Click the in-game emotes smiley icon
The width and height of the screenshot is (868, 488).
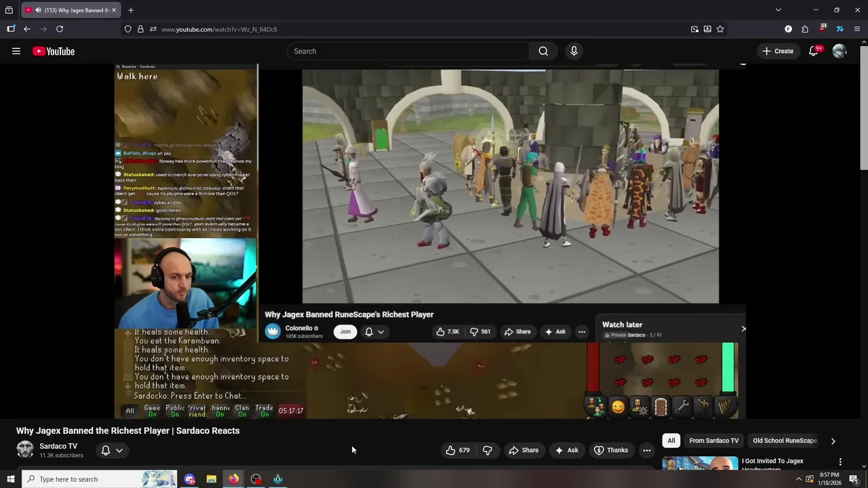click(x=618, y=407)
